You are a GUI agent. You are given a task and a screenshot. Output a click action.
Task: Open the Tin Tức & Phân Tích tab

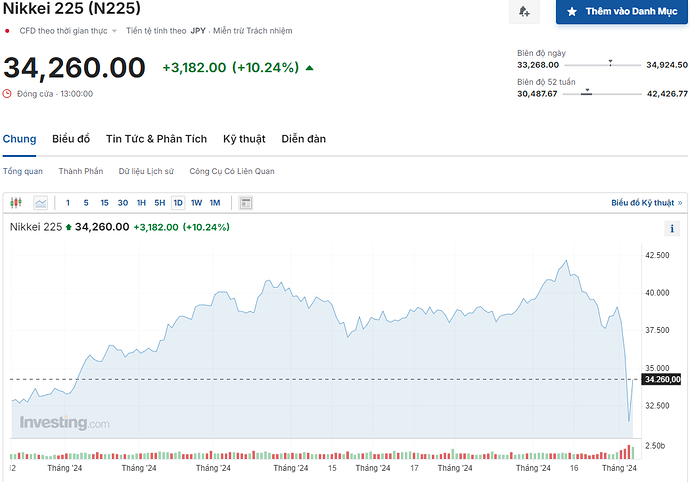tap(157, 139)
